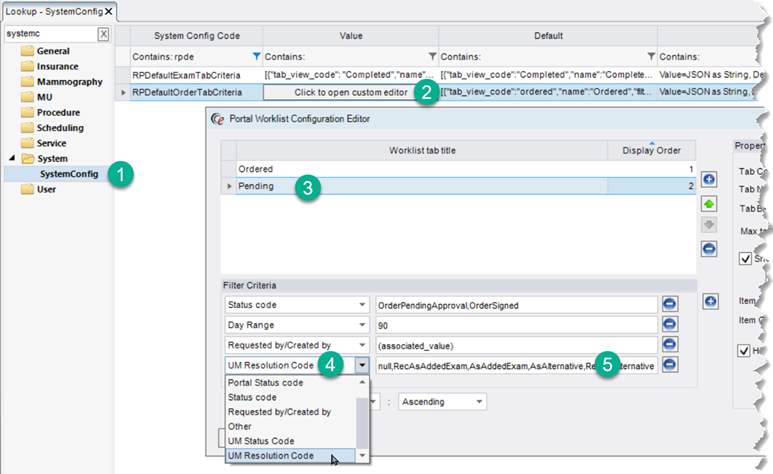Move the Pending tab up with green arrow
Viewport: 773px width, 474px height.
pos(709,203)
